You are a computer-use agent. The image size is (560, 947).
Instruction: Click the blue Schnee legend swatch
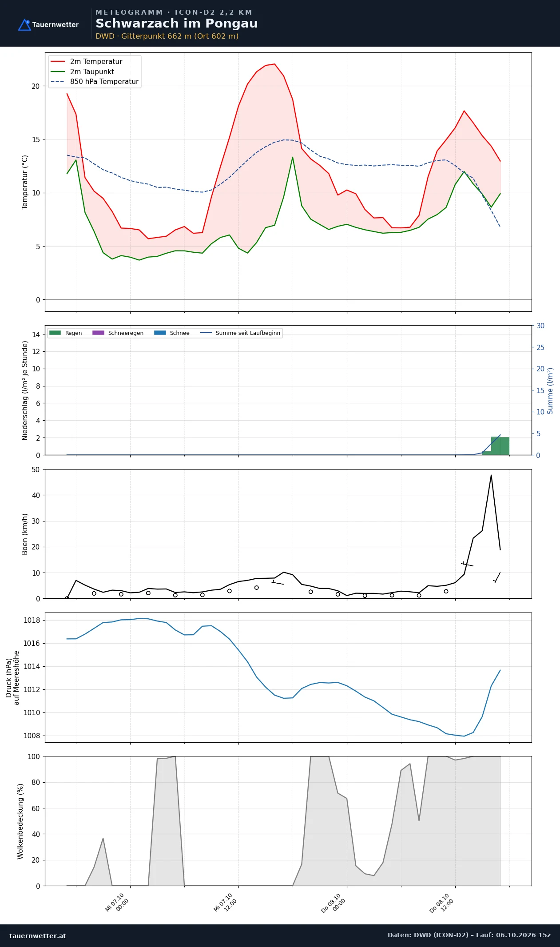coord(160,333)
